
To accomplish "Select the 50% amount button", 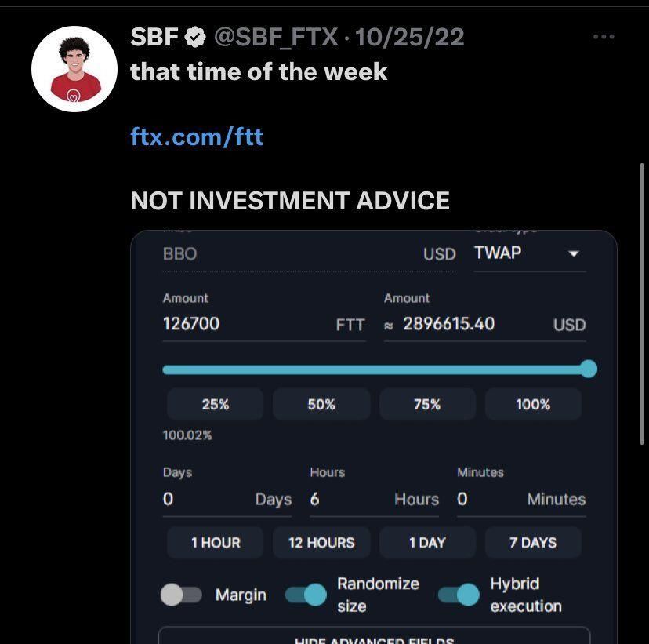I will click(x=321, y=405).
